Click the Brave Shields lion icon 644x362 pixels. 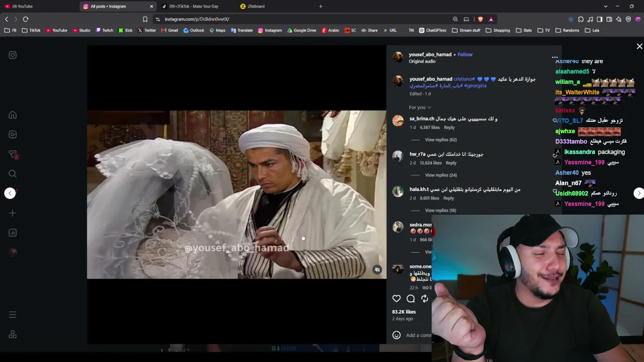pos(480,19)
